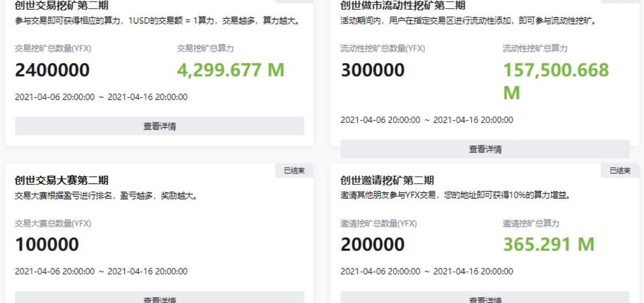
Task: Click the 300000 liquidity mining amount
Action: click(373, 70)
